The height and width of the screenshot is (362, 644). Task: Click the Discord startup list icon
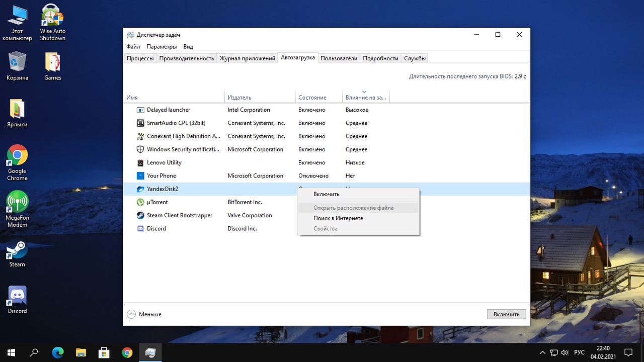[140, 228]
